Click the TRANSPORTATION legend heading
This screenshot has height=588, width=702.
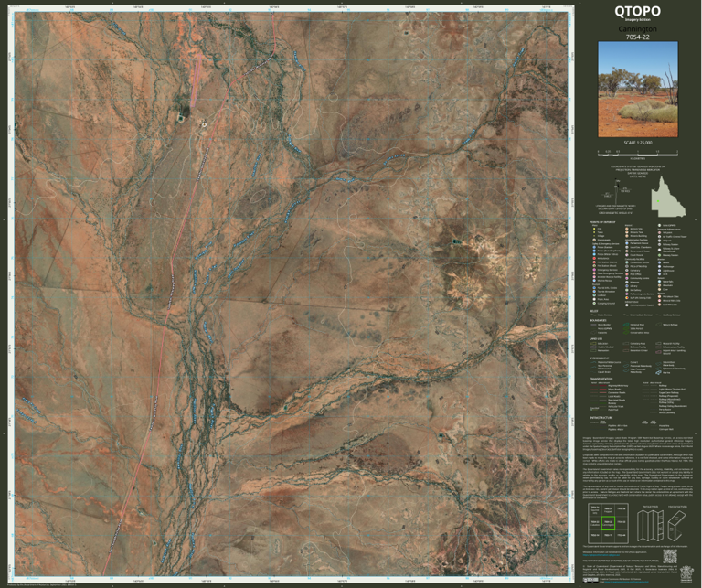click(x=601, y=379)
